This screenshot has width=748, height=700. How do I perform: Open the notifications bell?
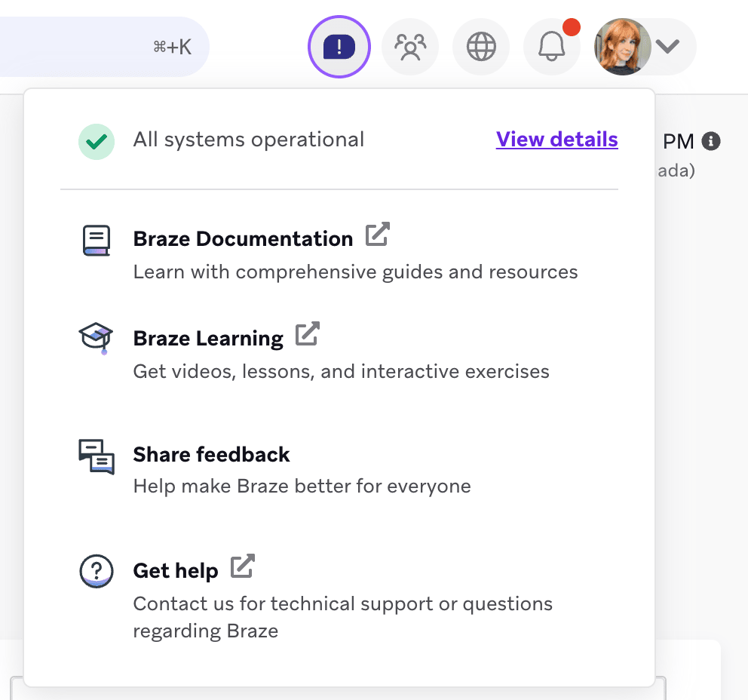tap(551, 48)
